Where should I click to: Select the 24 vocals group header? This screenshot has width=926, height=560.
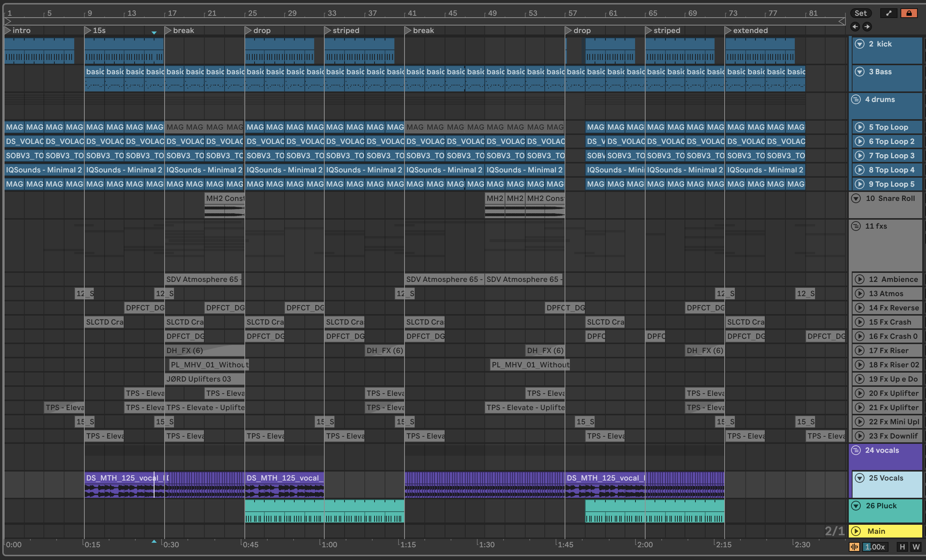pos(882,450)
